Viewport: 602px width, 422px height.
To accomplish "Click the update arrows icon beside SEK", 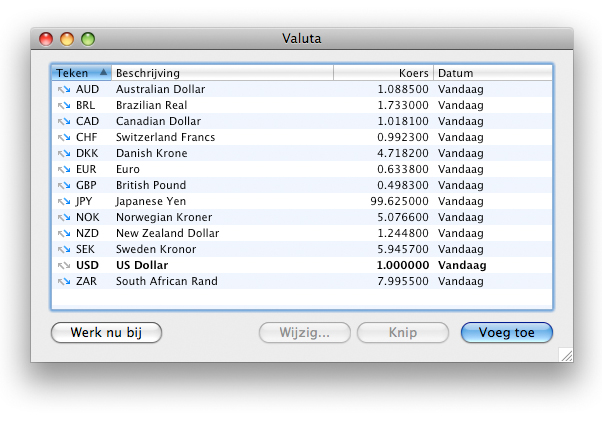I will pos(64,249).
